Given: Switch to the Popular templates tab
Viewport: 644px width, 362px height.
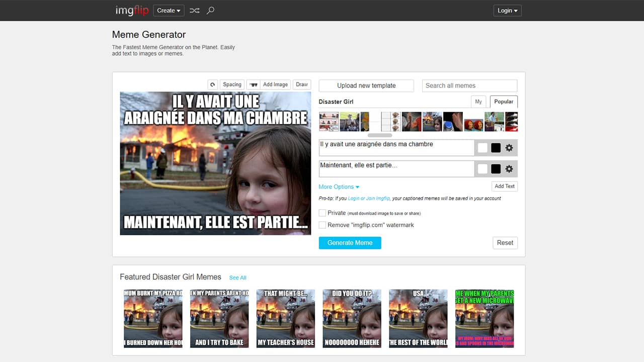Looking at the screenshot, I should [x=504, y=102].
